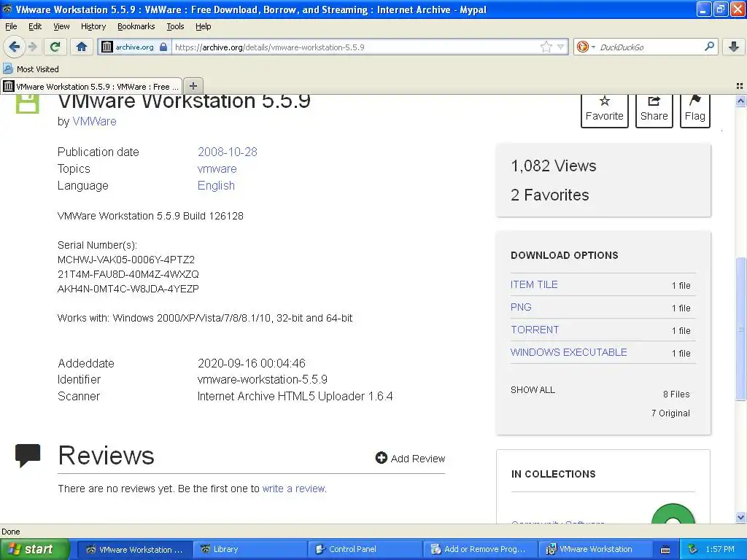Open the write a review link
747x560 pixels.
(x=293, y=489)
